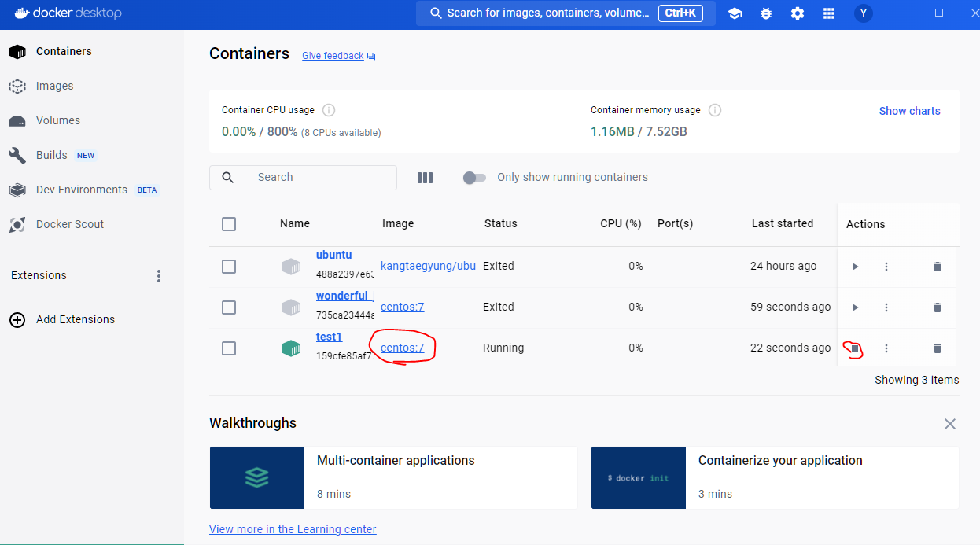
Task: Click the Ctrl+K shortcut badge
Action: point(680,13)
